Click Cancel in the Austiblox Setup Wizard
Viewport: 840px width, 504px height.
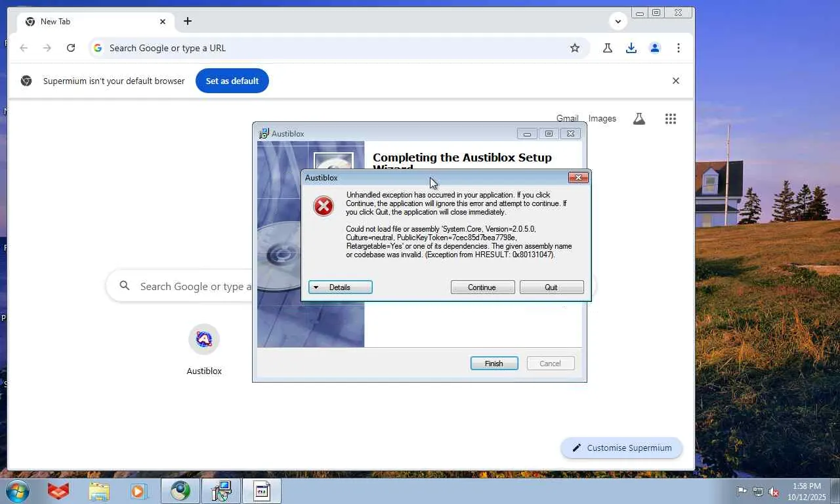point(551,364)
